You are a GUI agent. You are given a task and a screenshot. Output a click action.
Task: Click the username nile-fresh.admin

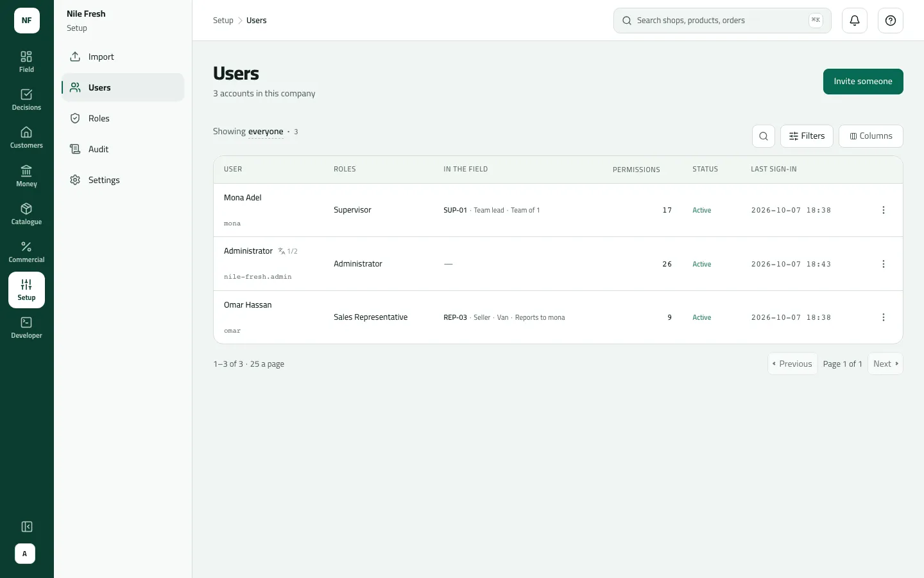pos(258,277)
